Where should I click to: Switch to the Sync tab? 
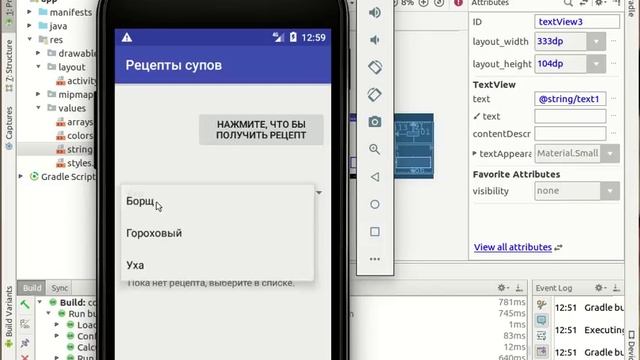[60, 288]
